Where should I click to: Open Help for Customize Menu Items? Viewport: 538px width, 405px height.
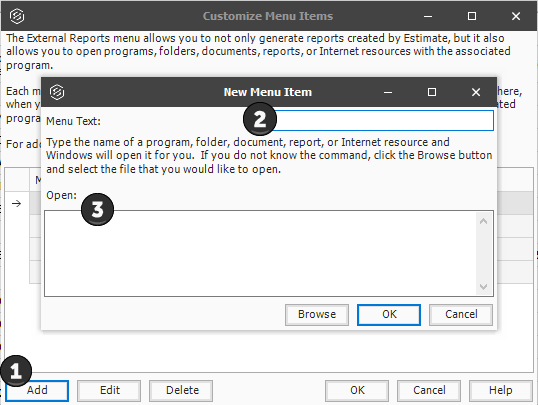click(501, 391)
